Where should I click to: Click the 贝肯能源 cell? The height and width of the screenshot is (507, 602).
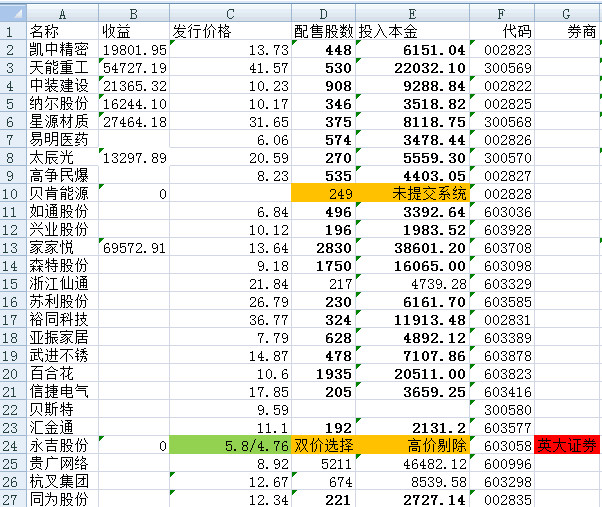click(63, 193)
